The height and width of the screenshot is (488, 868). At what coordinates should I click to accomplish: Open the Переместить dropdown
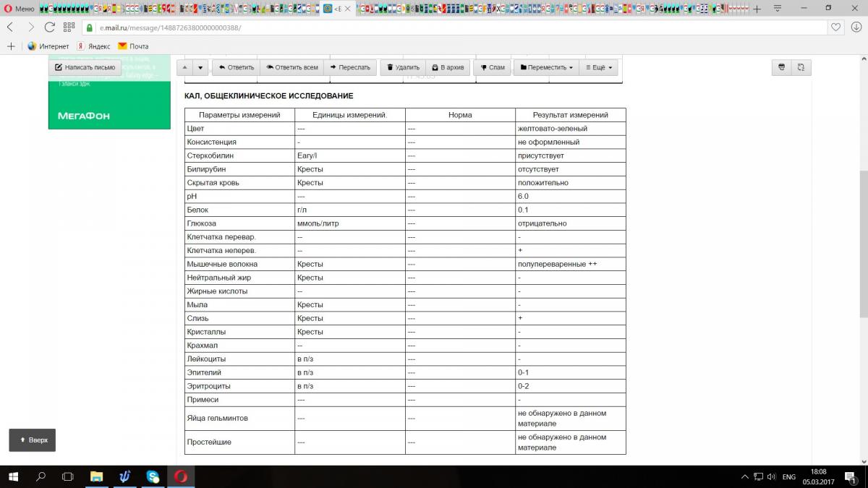546,67
